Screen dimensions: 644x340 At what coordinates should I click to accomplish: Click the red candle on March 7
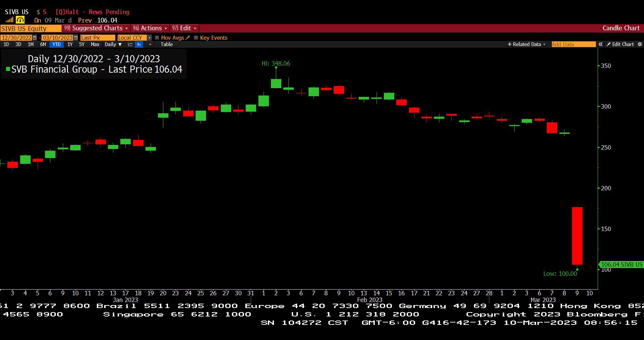click(x=552, y=128)
